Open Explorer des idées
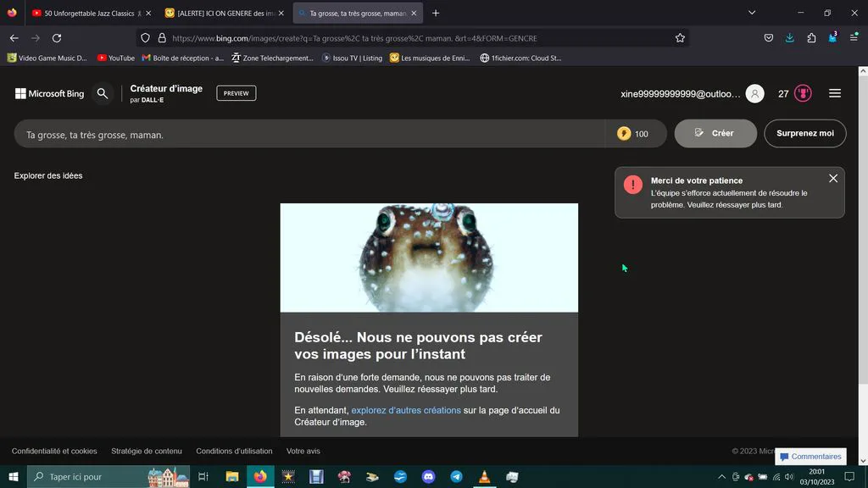868x488 pixels. pos(48,175)
